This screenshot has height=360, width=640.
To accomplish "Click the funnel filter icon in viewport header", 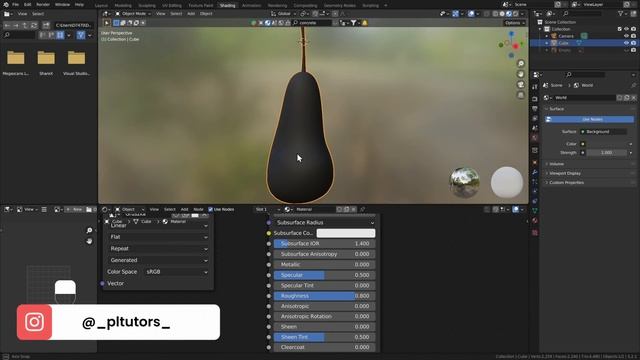I will [x=353, y=23].
